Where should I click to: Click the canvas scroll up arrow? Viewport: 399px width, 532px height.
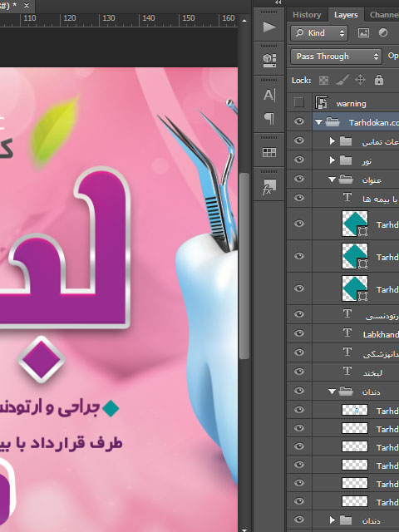244,20
